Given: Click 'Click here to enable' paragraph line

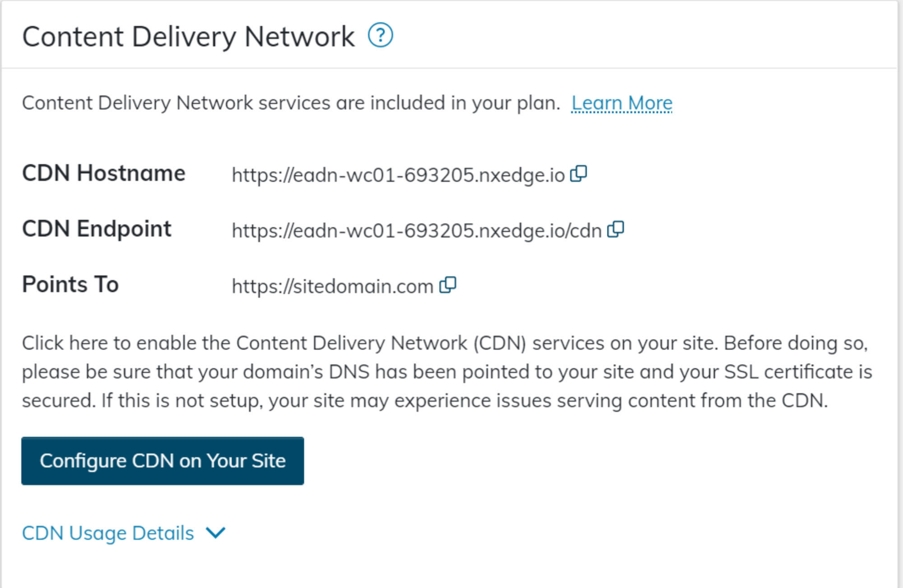Looking at the screenshot, I should pos(444,343).
